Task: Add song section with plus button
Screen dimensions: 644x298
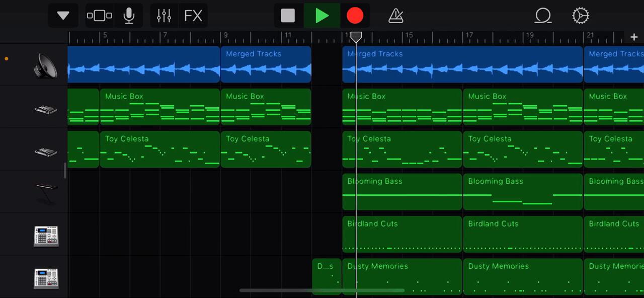Action: 633,37
